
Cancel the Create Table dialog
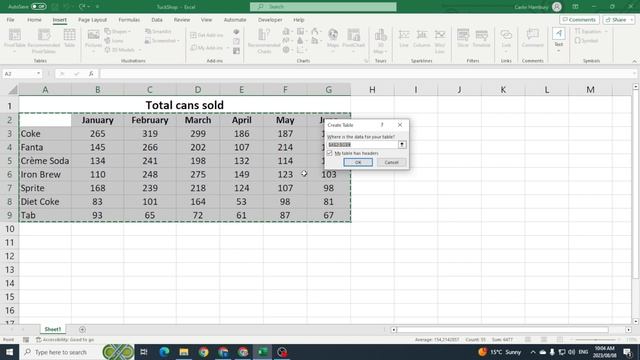pos(391,162)
